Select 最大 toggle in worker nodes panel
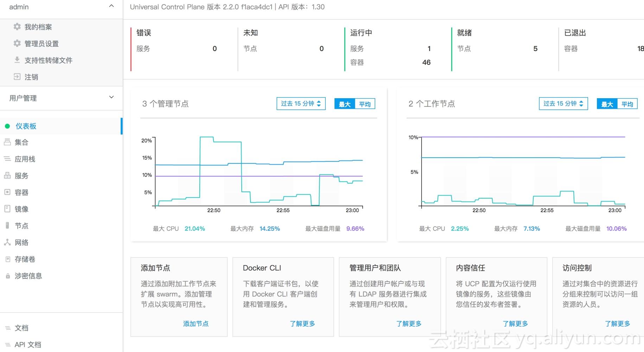The height and width of the screenshot is (352, 644). coord(607,104)
